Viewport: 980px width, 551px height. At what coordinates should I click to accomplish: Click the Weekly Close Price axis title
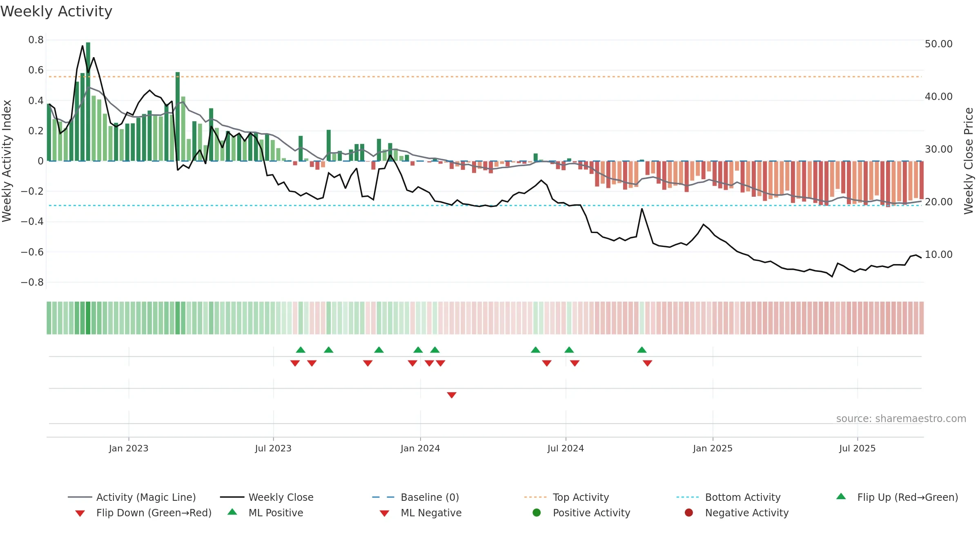click(969, 161)
